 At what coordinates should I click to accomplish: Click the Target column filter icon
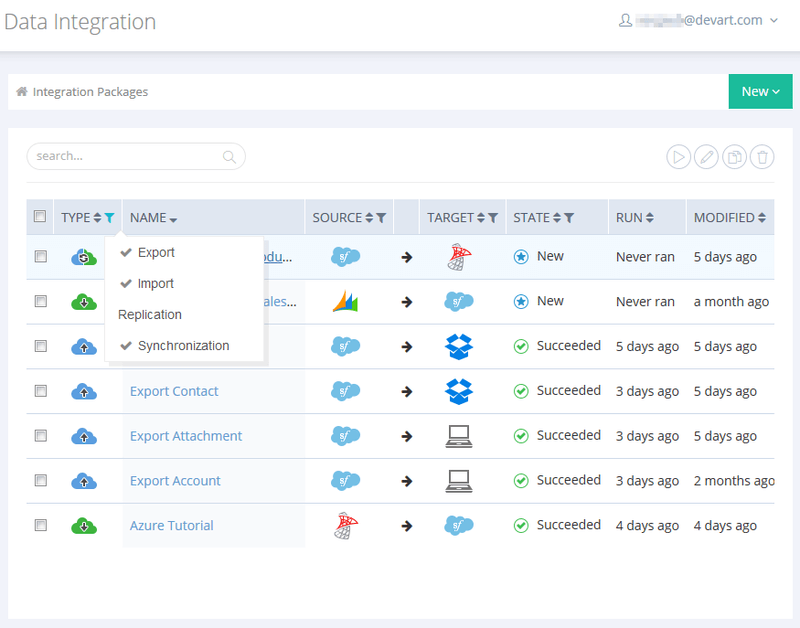[x=492, y=218]
